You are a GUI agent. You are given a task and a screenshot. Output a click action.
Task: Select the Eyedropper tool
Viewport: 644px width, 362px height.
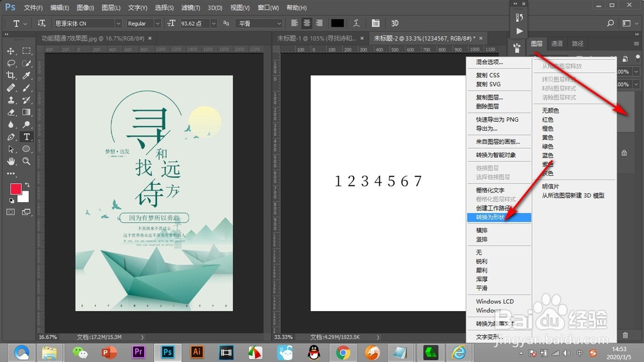pos(26,75)
